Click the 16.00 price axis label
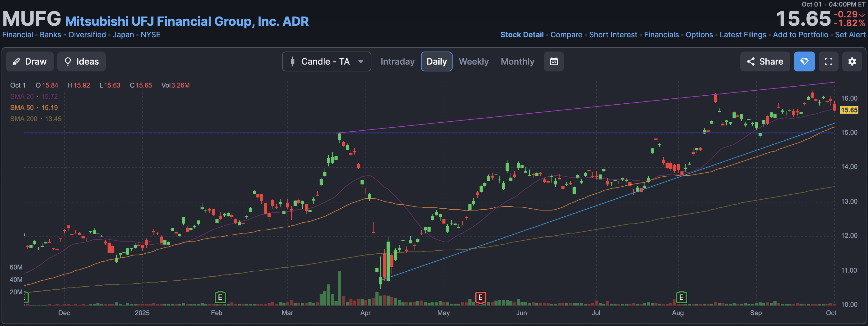Screen dimensions: 868x326 849,98
